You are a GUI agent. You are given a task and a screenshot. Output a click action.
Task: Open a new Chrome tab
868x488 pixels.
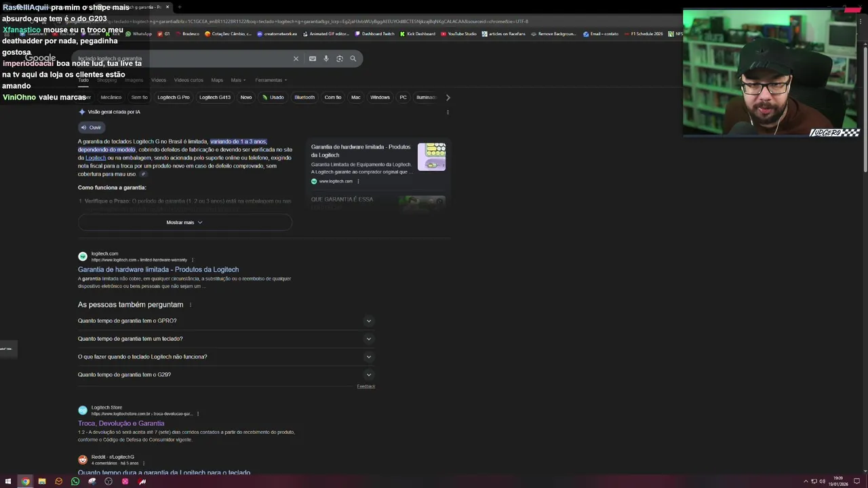tap(180, 7)
